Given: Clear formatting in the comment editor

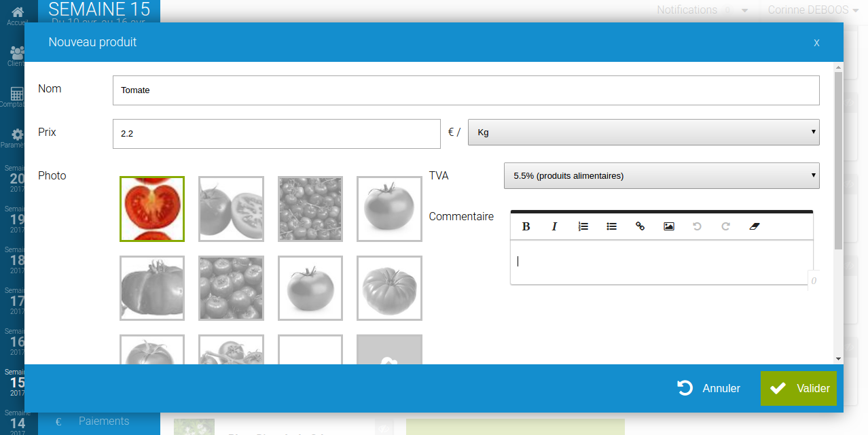Looking at the screenshot, I should pos(754,226).
